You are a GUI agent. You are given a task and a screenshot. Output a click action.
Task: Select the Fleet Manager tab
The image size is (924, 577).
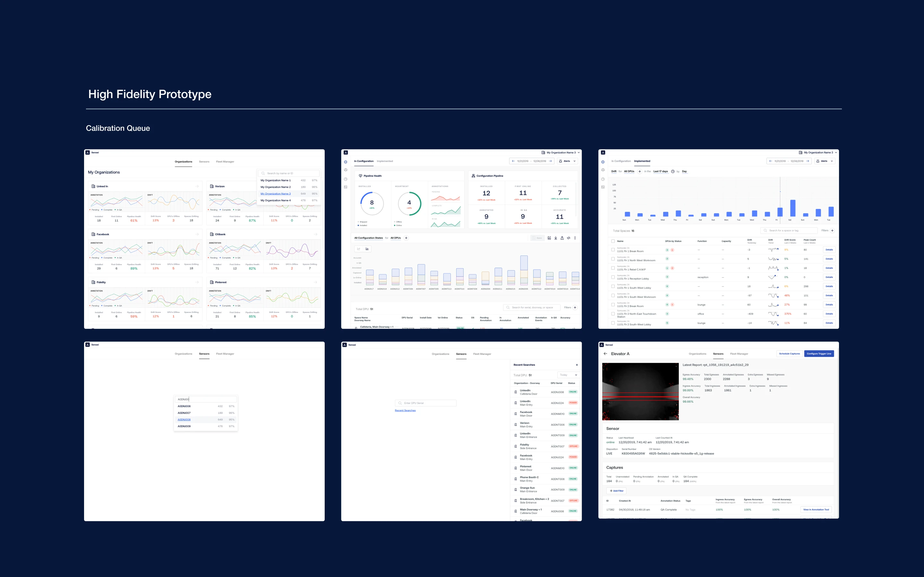[739, 354]
